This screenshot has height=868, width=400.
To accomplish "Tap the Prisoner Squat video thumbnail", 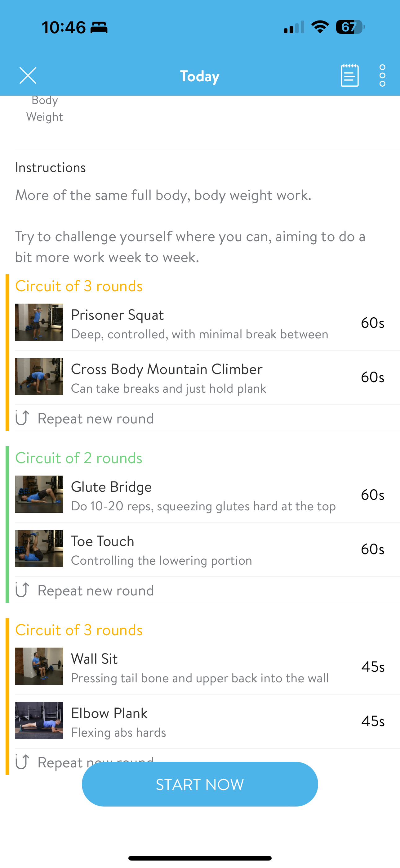I will [39, 322].
